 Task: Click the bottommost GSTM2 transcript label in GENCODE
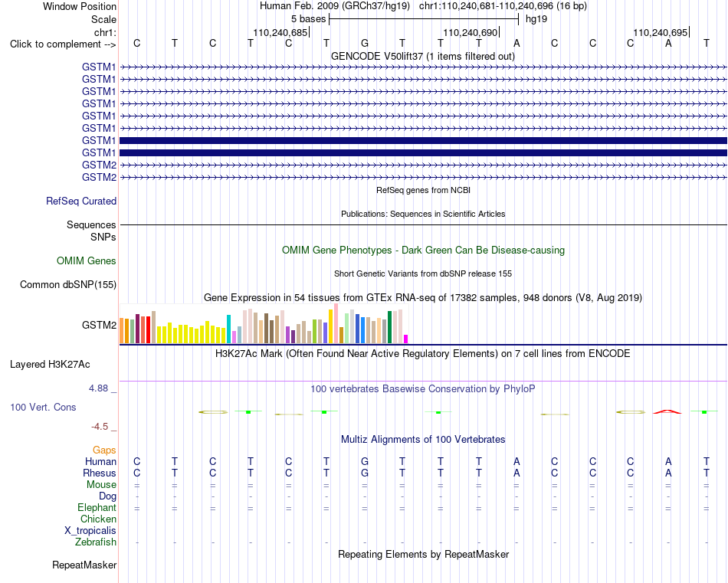point(99,177)
